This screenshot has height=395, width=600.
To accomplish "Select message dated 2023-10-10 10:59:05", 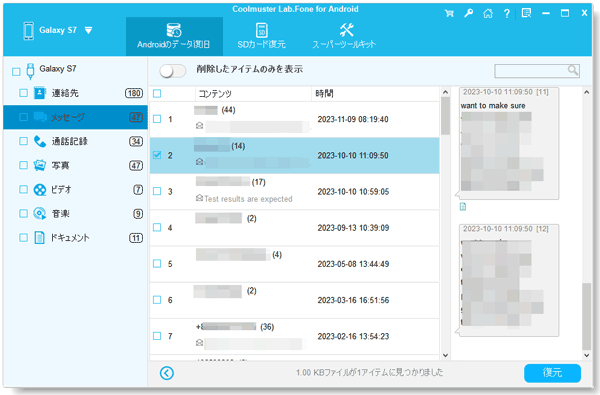I will (x=294, y=191).
